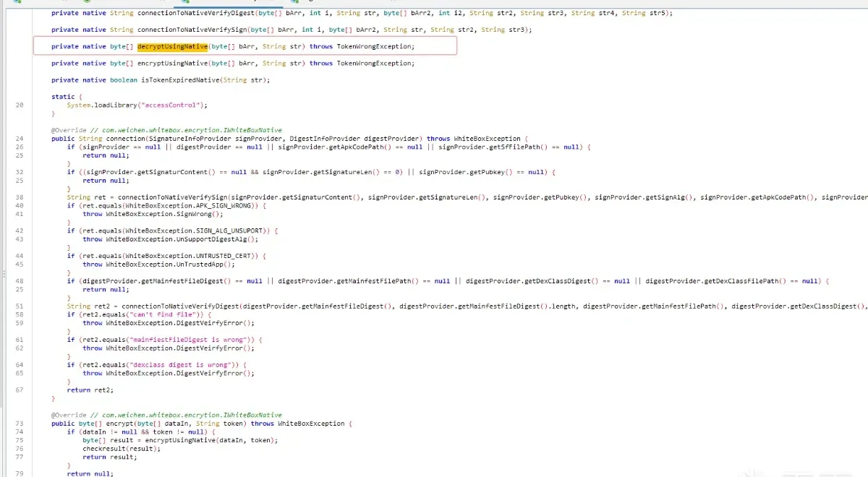Viewport: 868px width, 477px height.
Task: Select the connection method name on line 24
Action: click(x=125, y=138)
